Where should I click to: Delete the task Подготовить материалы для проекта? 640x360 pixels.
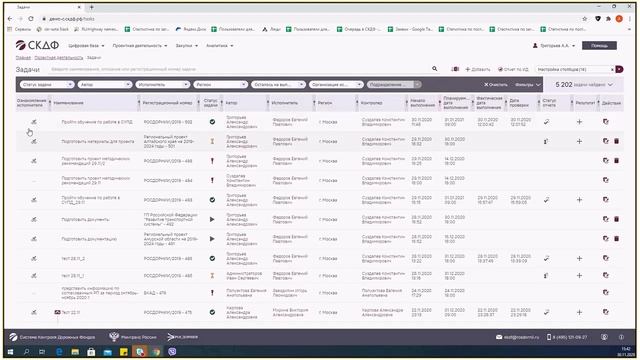tap(617, 141)
